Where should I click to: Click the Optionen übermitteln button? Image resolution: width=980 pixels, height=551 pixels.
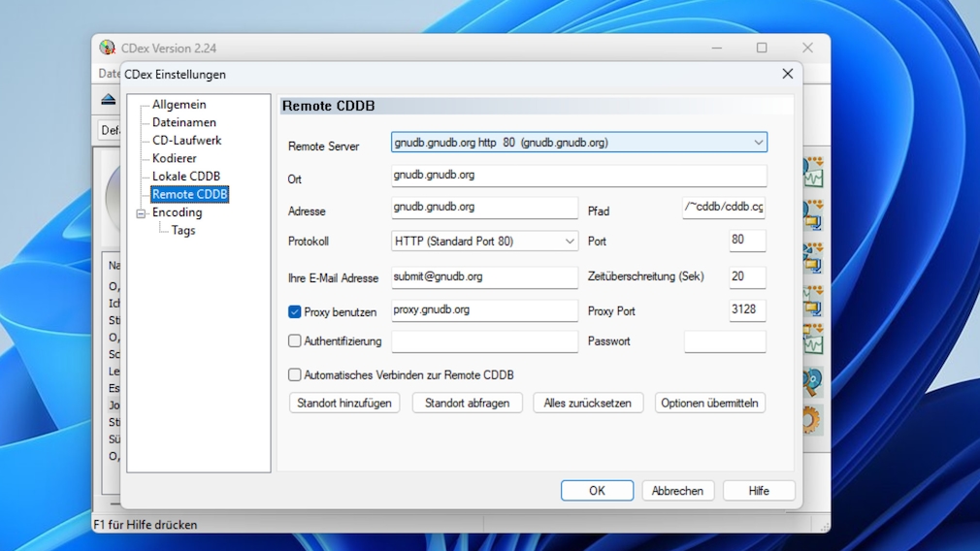coord(709,403)
